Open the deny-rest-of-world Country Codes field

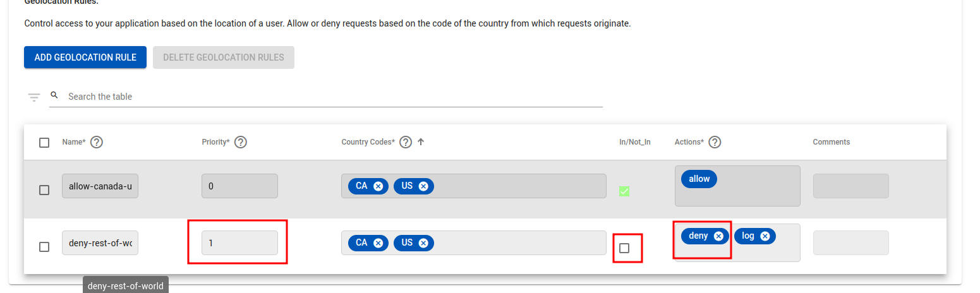(x=518, y=243)
